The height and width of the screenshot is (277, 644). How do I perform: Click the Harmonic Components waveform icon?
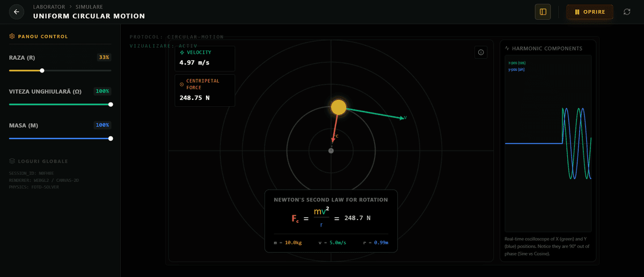tap(508, 48)
